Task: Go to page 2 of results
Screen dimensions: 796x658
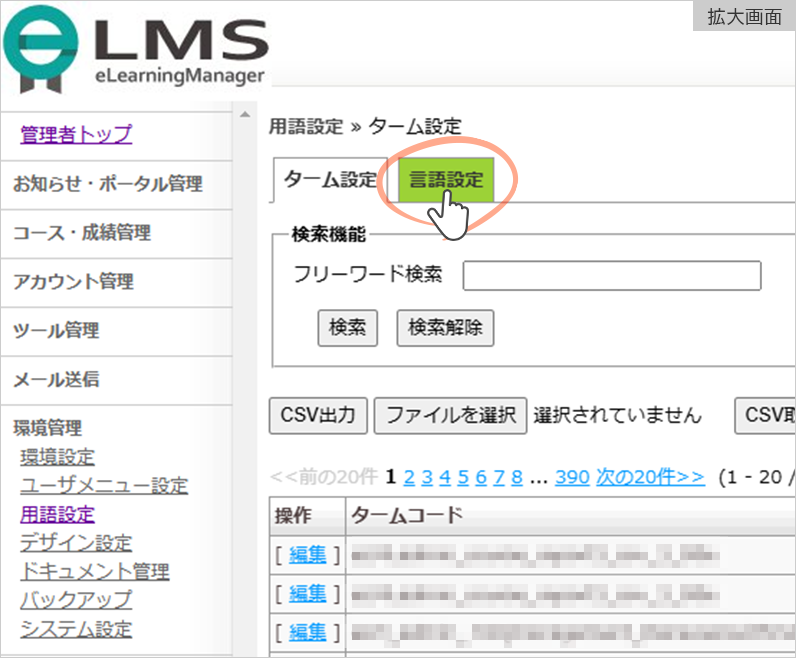Action: [409, 477]
